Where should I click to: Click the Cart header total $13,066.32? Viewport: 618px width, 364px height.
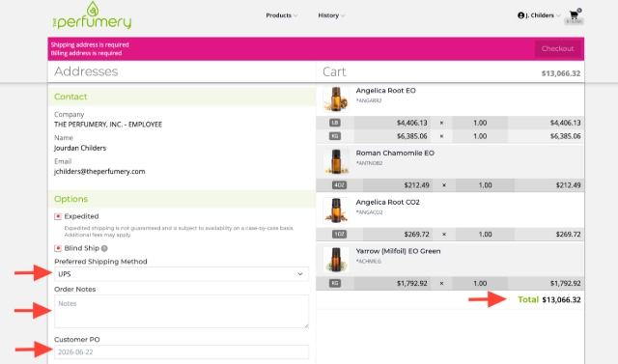[560, 73]
